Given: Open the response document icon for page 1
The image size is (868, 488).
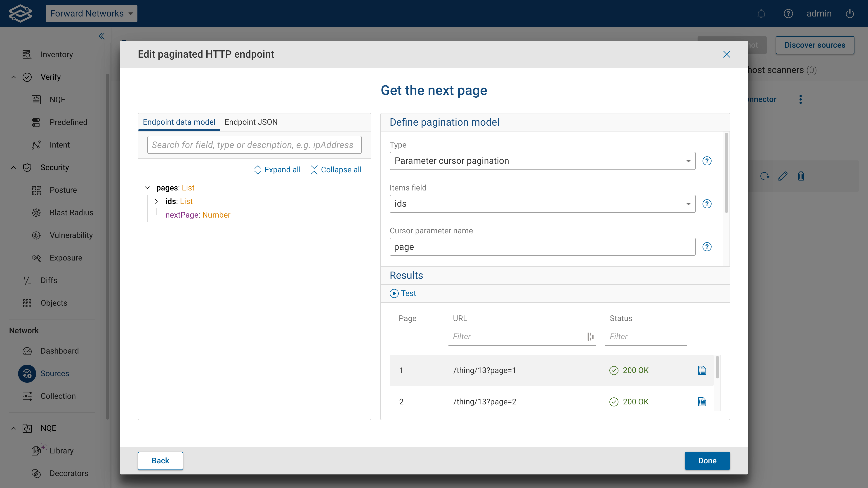Looking at the screenshot, I should point(702,370).
